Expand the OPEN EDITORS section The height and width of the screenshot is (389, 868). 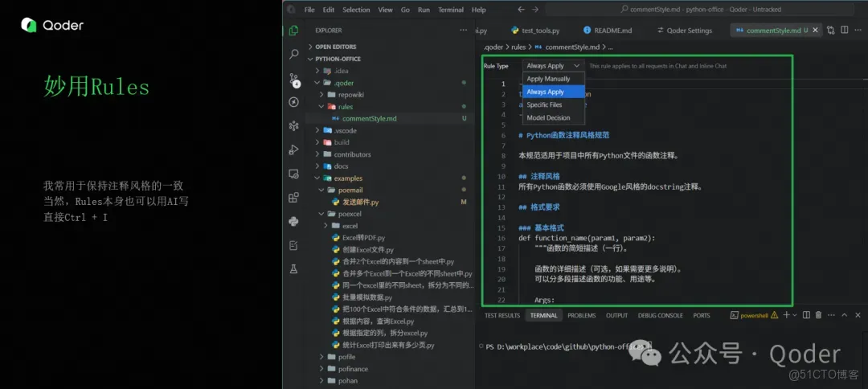[335, 47]
